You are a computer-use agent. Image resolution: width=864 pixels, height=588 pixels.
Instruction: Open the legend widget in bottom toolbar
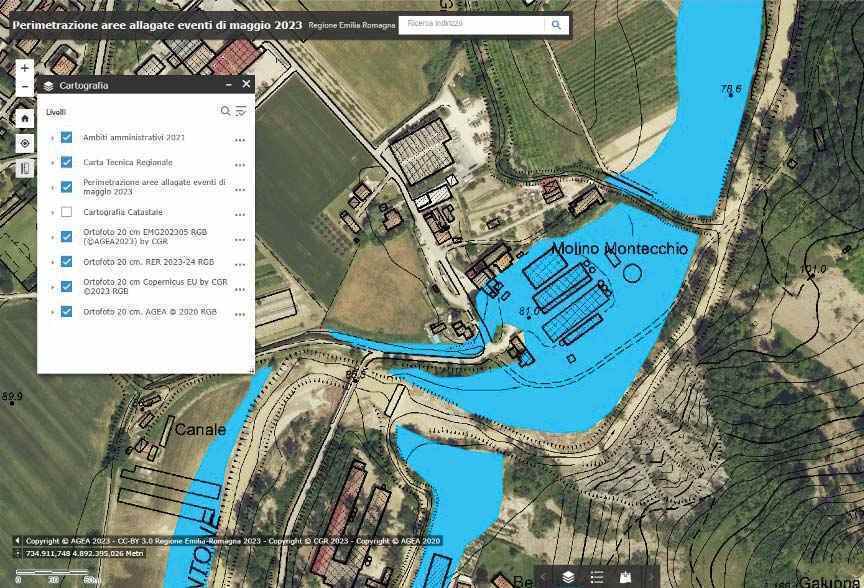(597, 577)
